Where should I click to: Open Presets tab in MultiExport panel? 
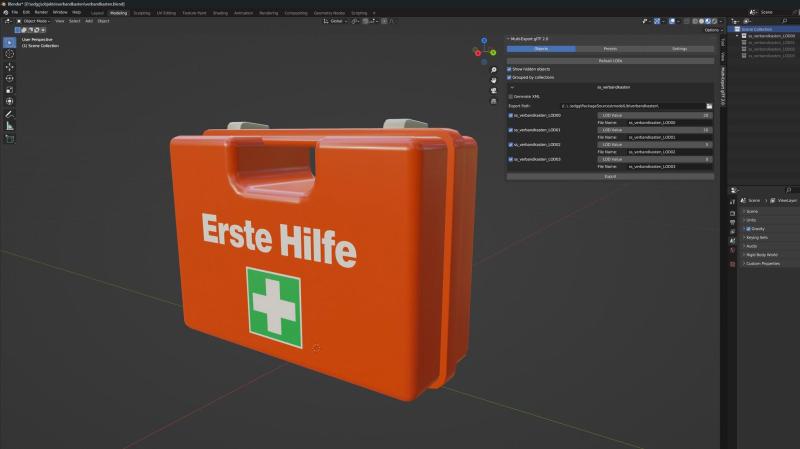point(610,49)
